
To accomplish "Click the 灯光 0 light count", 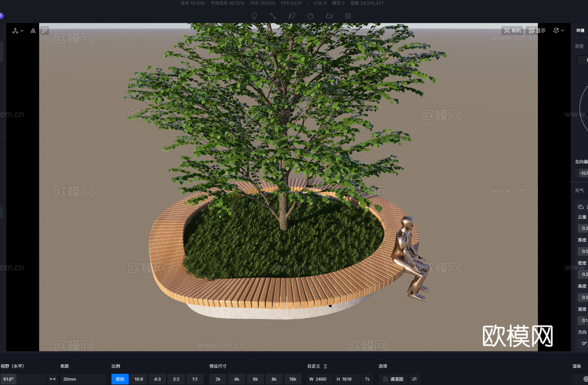I will point(320,3).
